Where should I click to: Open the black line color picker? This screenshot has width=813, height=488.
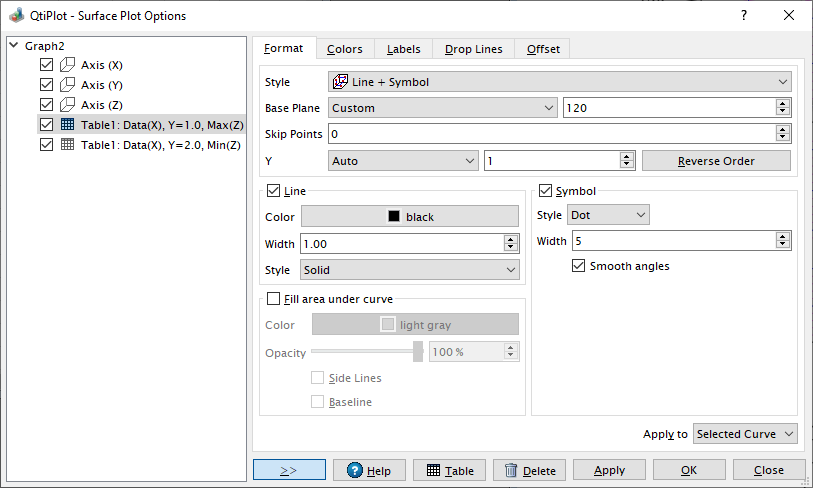(410, 217)
